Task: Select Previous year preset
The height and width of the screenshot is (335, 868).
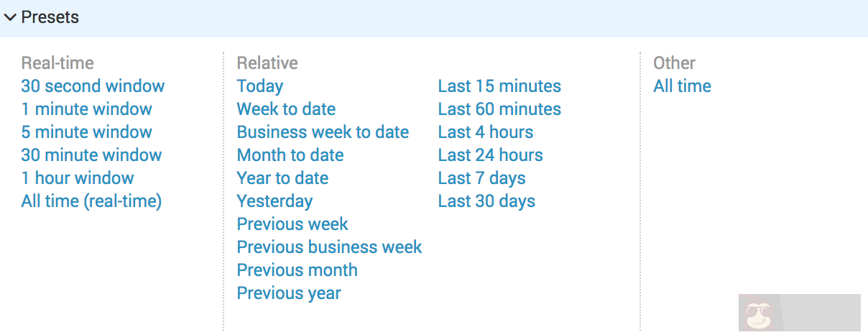Action: [x=288, y=293]
